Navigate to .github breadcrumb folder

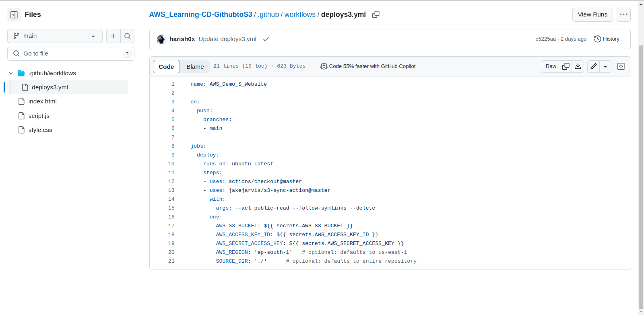pos(268,14)
